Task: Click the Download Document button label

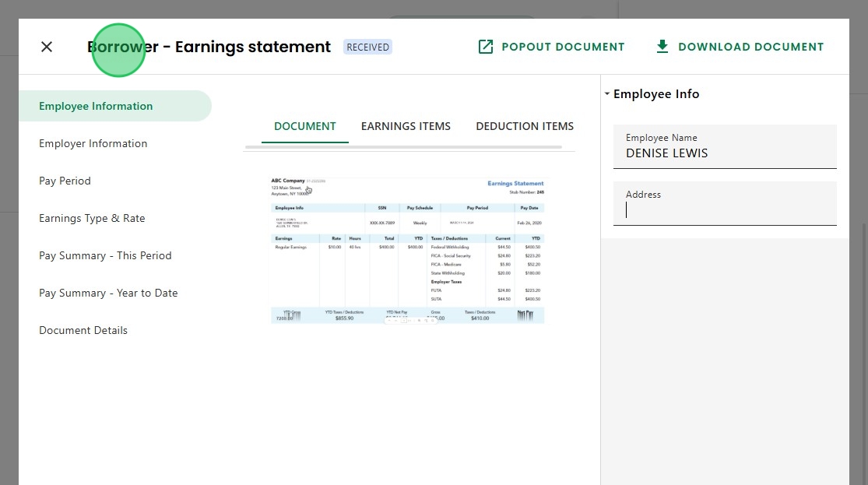Action: 750,47
